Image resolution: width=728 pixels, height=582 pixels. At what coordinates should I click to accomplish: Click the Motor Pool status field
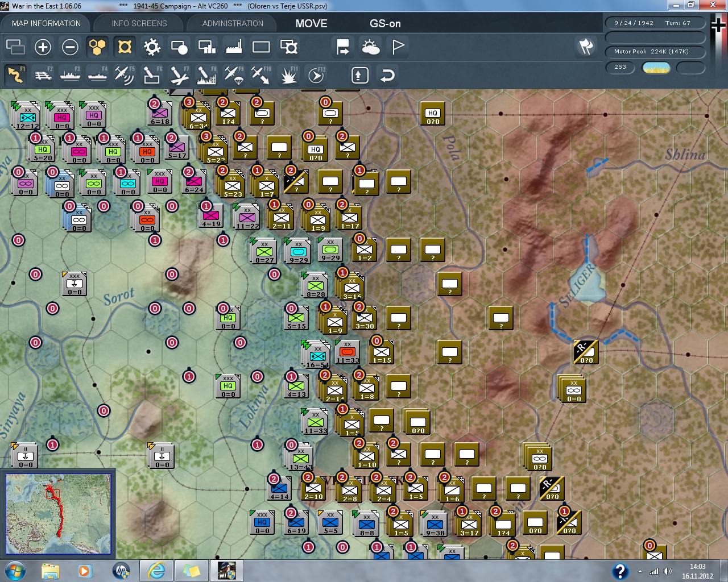(x=655, y=52)
